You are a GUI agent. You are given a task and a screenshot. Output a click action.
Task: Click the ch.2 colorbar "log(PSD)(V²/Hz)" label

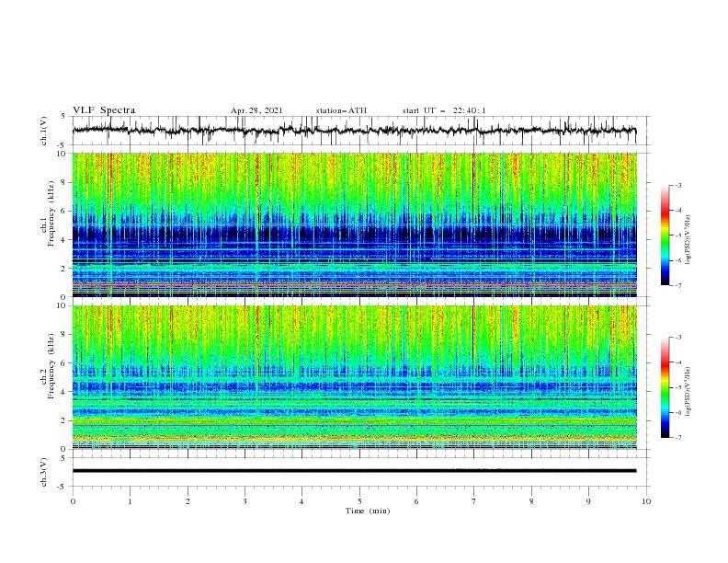[688, 392]
